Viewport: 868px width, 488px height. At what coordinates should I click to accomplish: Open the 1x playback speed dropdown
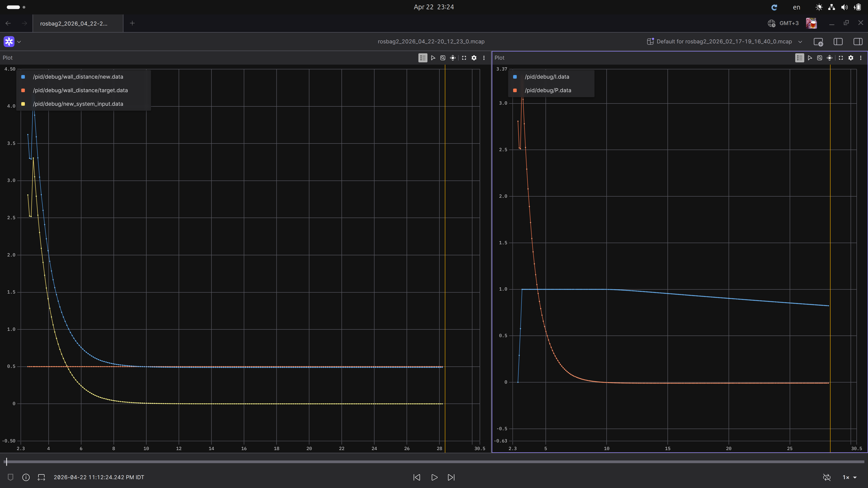point(849,477)
